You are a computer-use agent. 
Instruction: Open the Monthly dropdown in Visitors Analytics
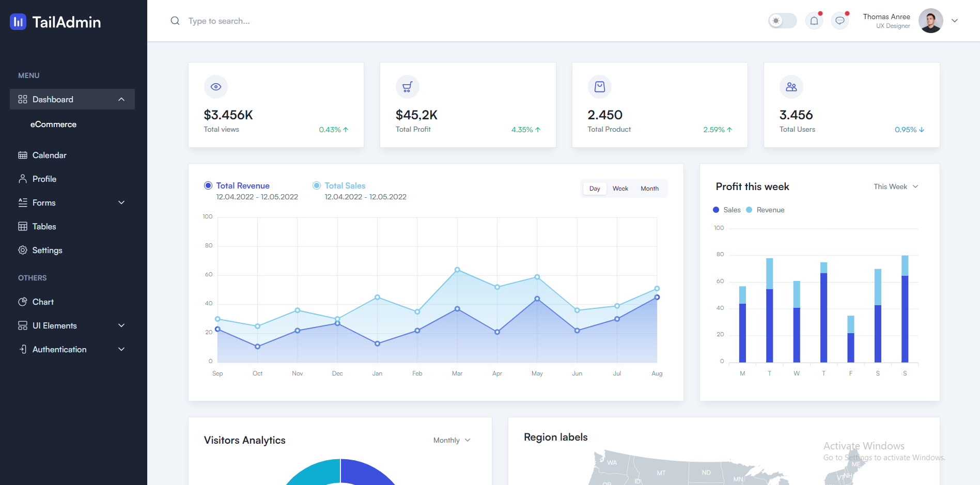click(452, 440)
